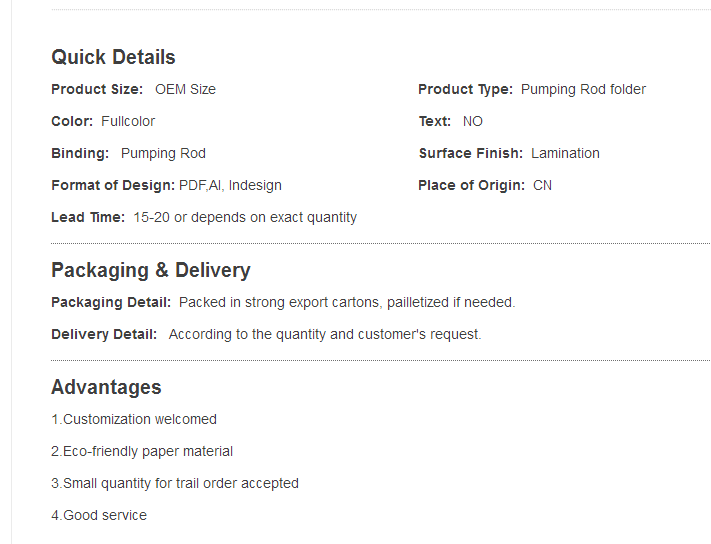Select the Lamination value text
Screen dimensions: 711x544
coord(565,153)
